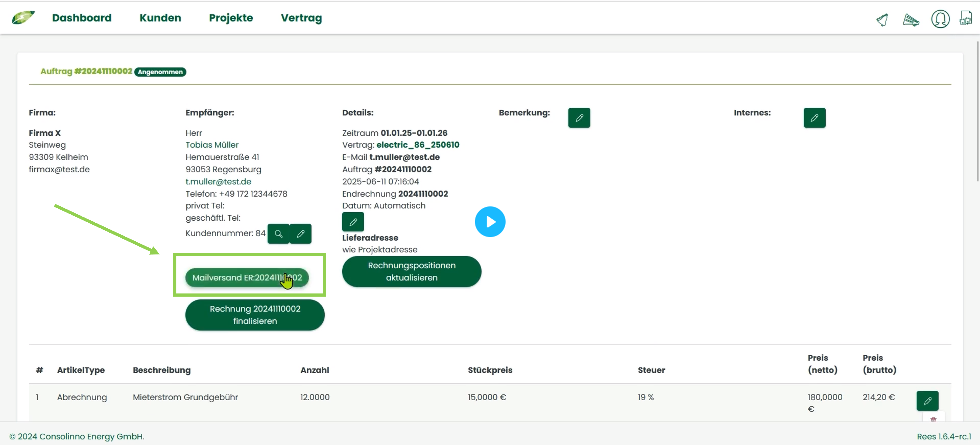980x445 pixels.
Task: Click Datum: Automatisch text
Action: [x=384, y=205]
